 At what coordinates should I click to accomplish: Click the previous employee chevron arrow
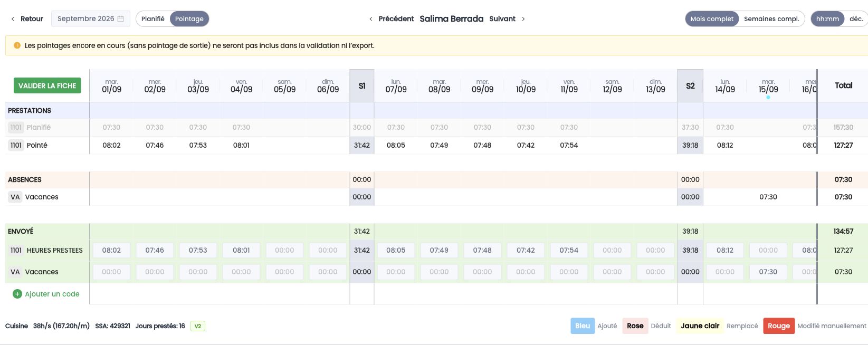(371, 19)
